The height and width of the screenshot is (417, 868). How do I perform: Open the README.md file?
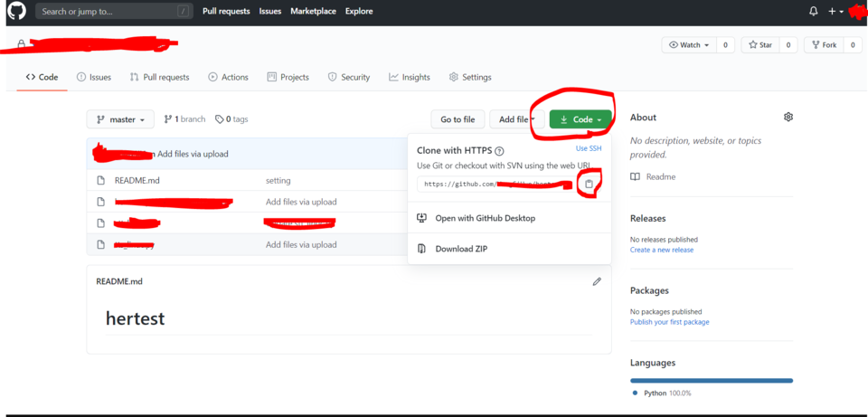coord(137,181)
